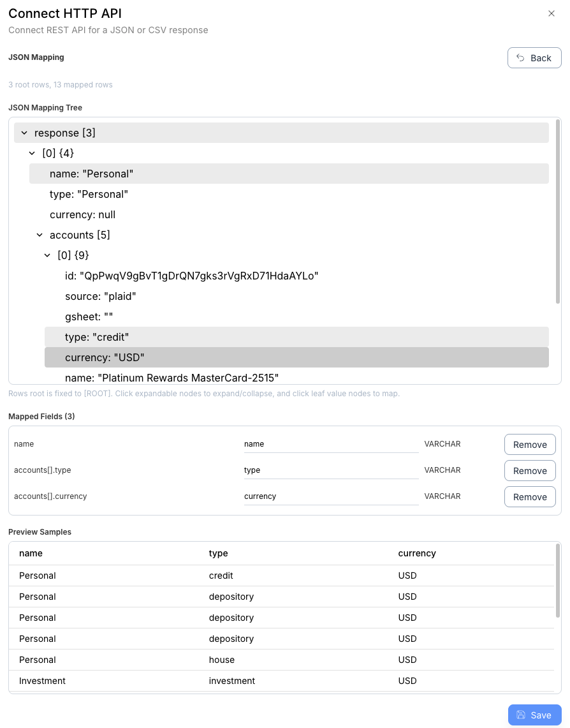570x728 pixels.
Task: Remove the accounts[].type mapped field
Action: [529, 471]
